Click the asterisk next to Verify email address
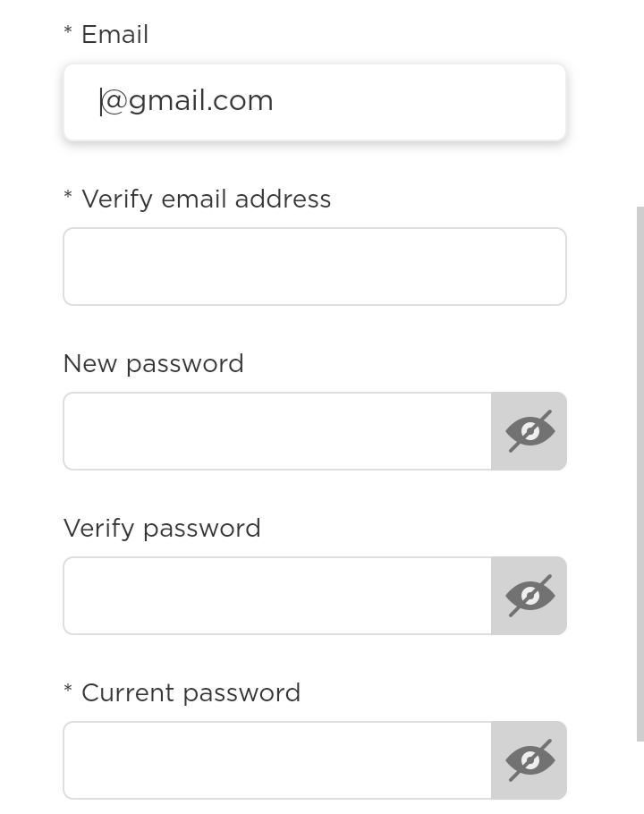Viewport: 644px width, 814px height. tap(68, 195)
